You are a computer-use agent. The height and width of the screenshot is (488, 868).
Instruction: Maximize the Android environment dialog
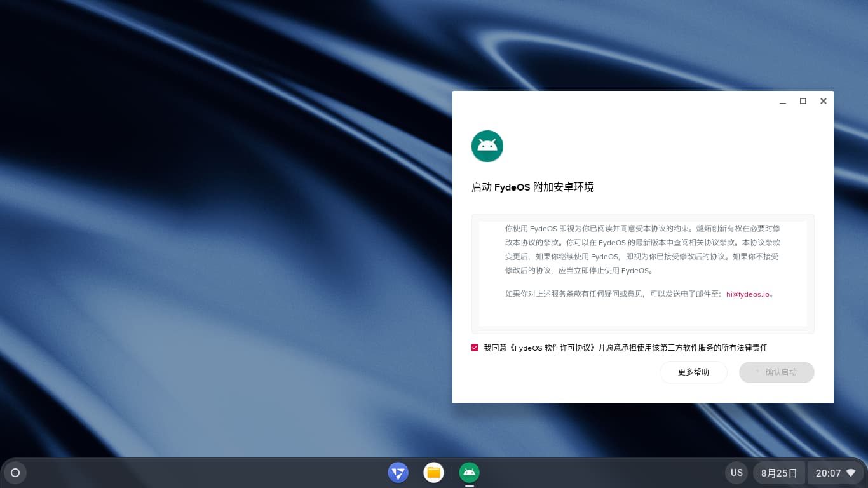[x=803, y=101]
